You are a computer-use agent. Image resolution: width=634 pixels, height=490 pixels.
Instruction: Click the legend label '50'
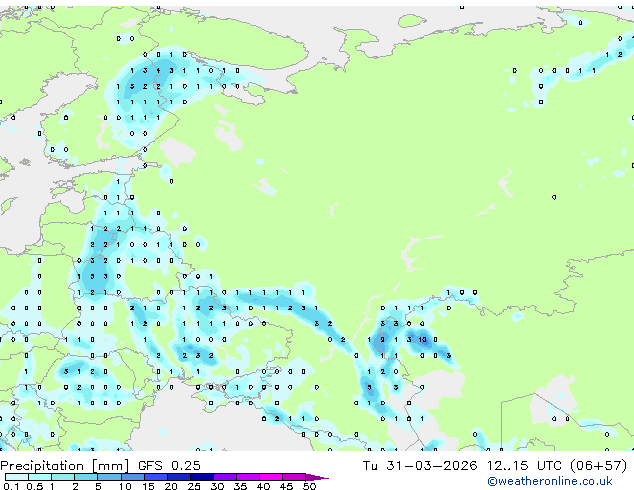(x=309, y=486)
